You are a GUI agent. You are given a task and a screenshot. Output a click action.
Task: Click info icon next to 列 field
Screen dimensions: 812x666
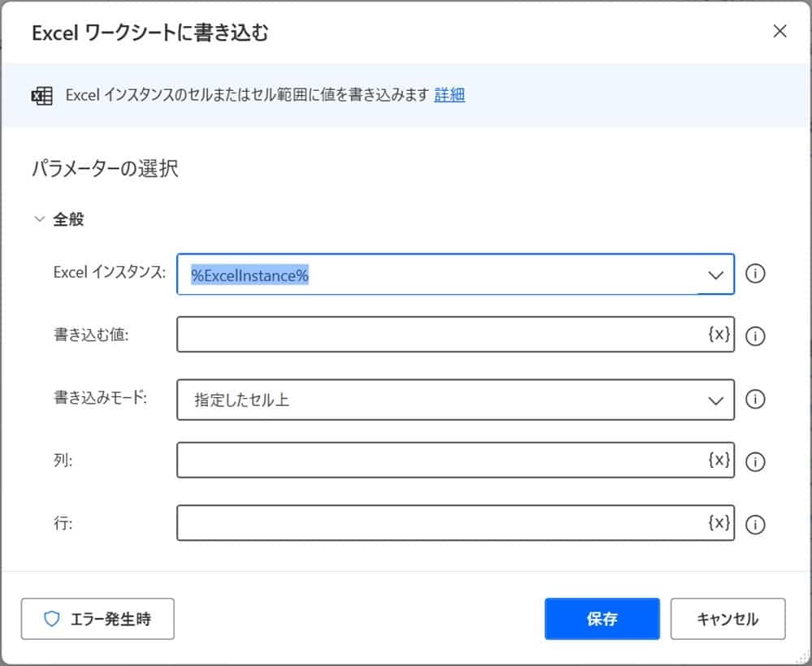[x=755, y=461]
